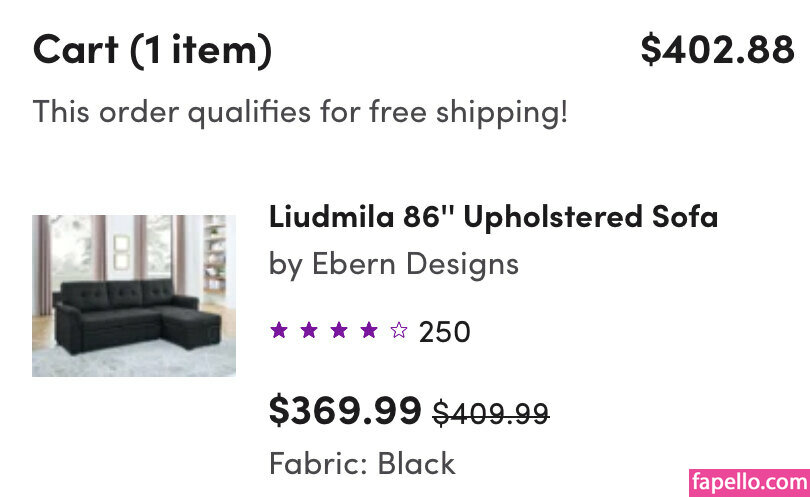Screen dimensions: 810x497
Task: Click the $369.99 sale price
Action: point(345,410)
